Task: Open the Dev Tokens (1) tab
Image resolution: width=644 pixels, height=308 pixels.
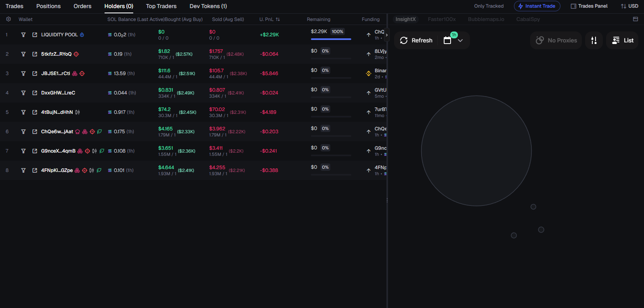Action: point(208,6)
